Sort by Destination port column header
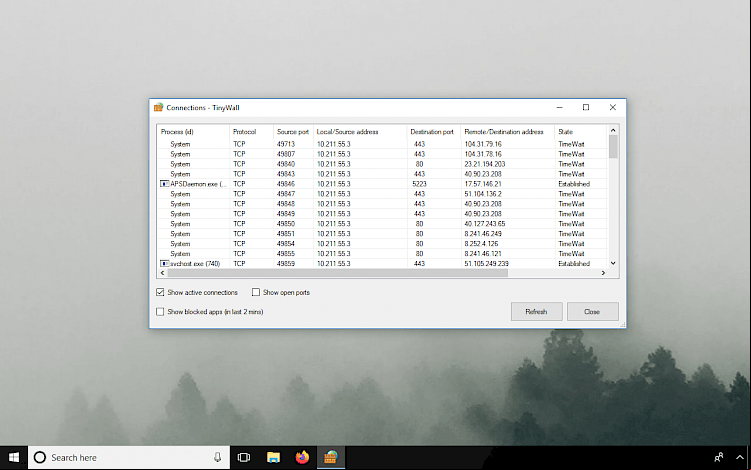 [x=433, y=132]
